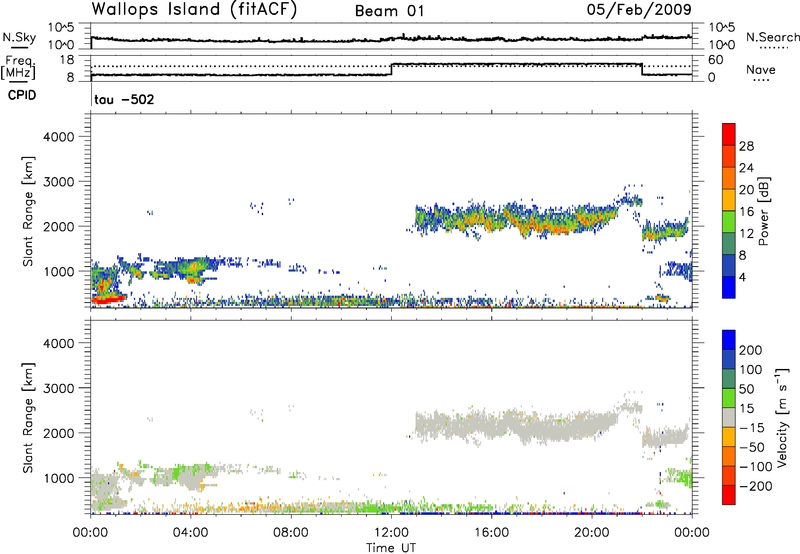Click the frequency axis value 18
The width and height of the screenshot is (800, 554).
(x=67, y=60)
